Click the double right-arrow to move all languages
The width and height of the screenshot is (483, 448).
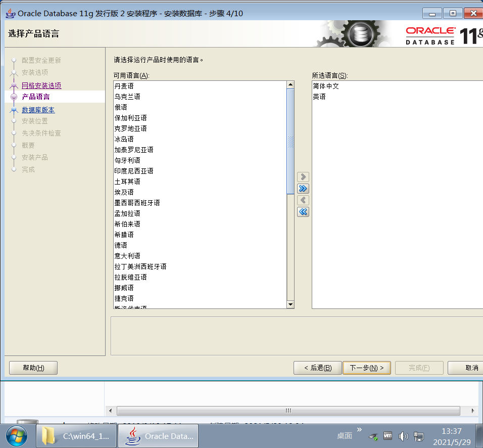[x=303, y=188]
